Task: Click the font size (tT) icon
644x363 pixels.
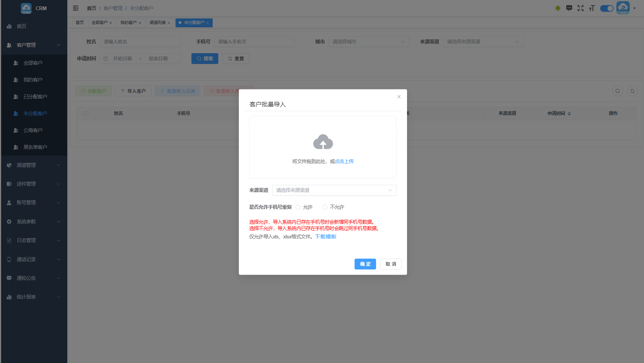Action: pos(592,7)
